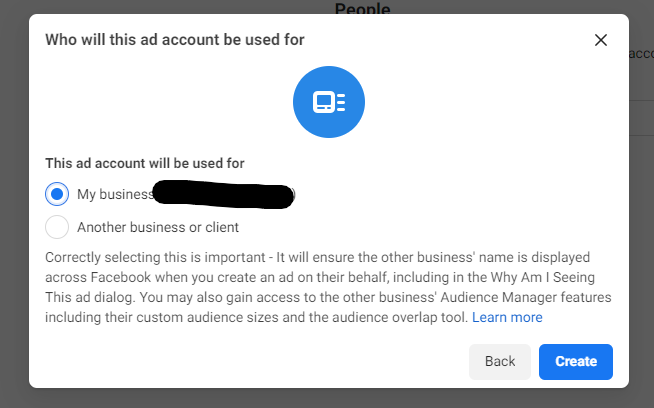The width and height of the screenshot is (654, 408).
Task: Click the white screen glyph inside the blue circle
Action: tap(324, 102)
